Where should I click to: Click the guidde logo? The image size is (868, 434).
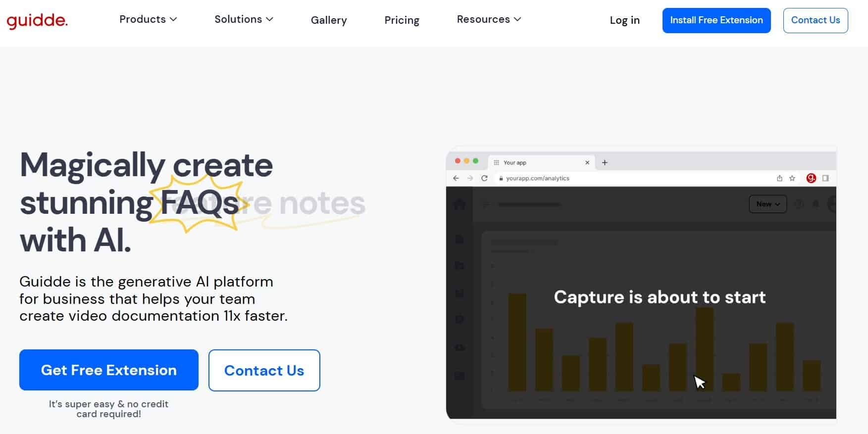(x=37, y=20)
